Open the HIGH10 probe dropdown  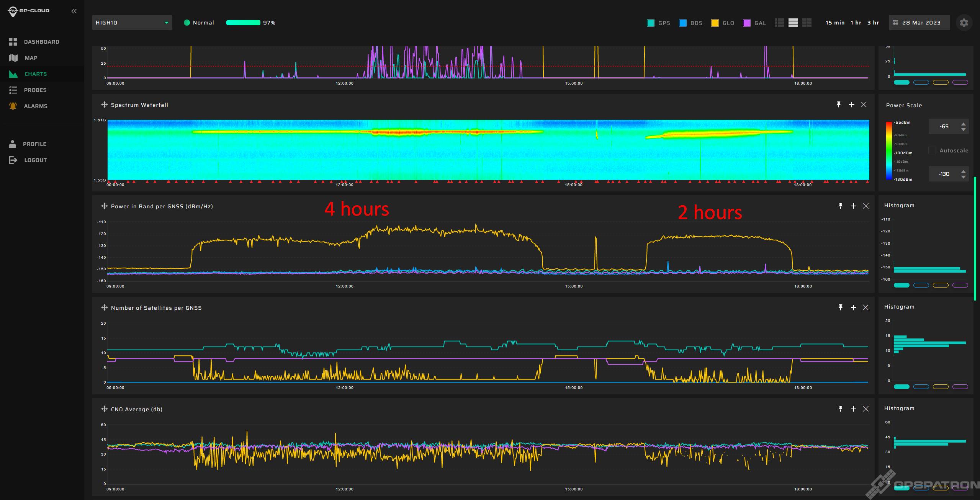pos(132,23)
